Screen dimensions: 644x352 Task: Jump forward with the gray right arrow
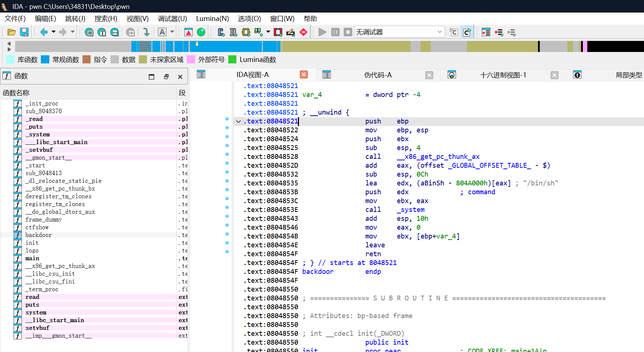point(63,32)
